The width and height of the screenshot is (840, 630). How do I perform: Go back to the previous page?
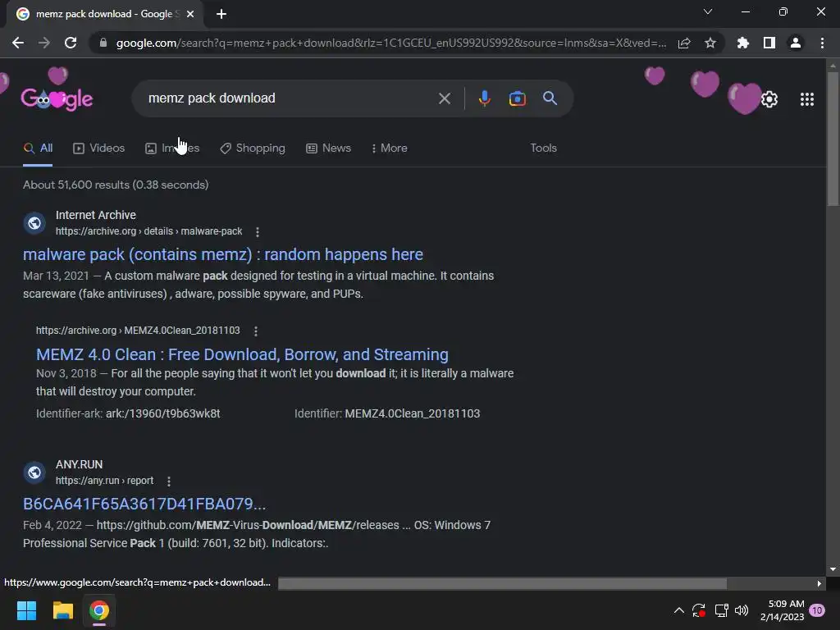coord(18,43)
